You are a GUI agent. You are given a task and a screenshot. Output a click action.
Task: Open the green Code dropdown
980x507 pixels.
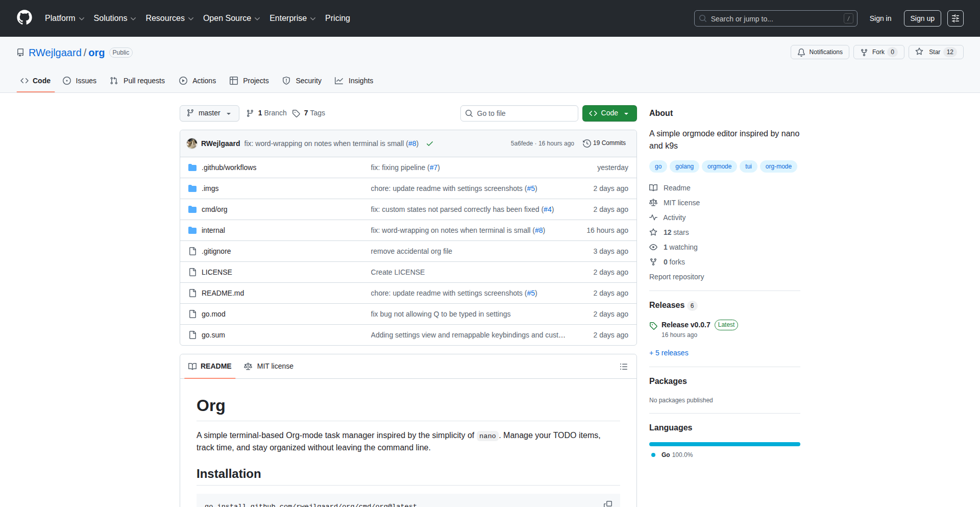(609, 113)
